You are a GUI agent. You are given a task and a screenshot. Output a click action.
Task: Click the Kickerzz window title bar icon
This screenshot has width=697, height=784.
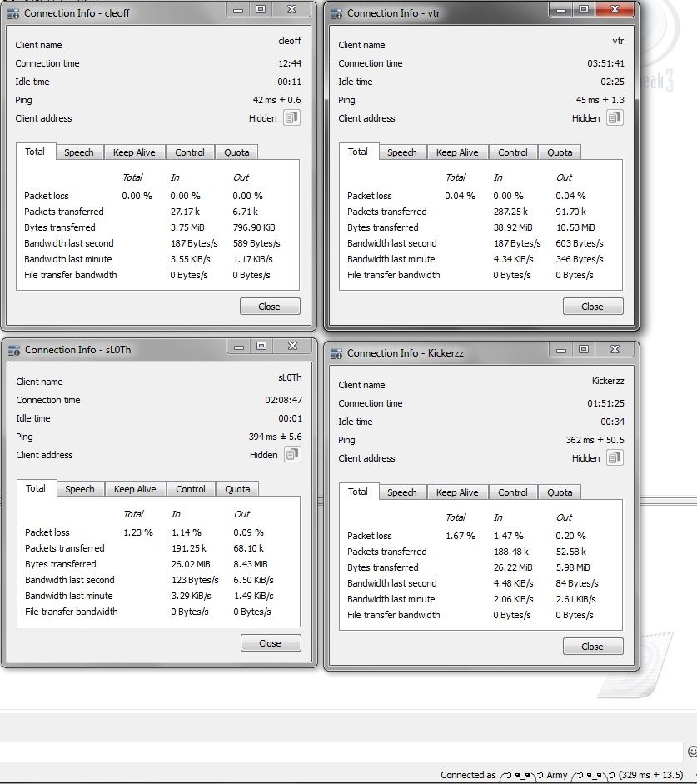tap(336, 353)
